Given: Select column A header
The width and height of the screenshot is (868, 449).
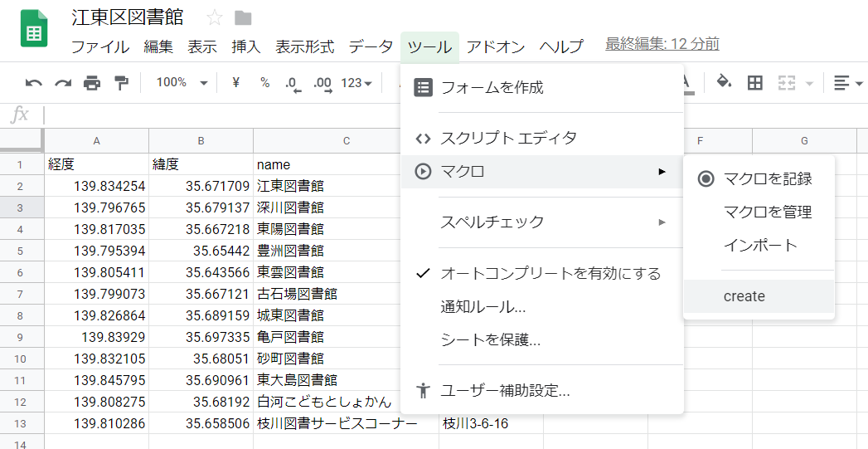Looking at the screenshot, I should click(x=96, y=141).
